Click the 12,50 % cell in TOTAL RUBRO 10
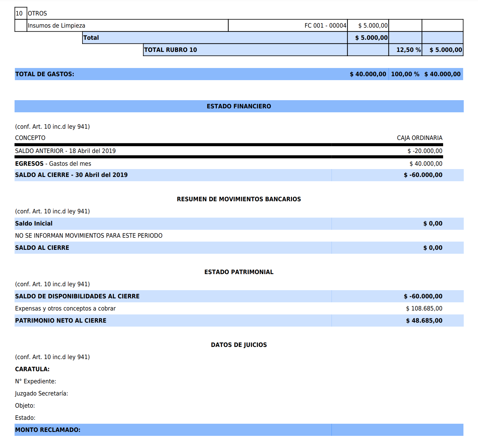This screenshot has width=478, height=448. (x=408, y=50)
